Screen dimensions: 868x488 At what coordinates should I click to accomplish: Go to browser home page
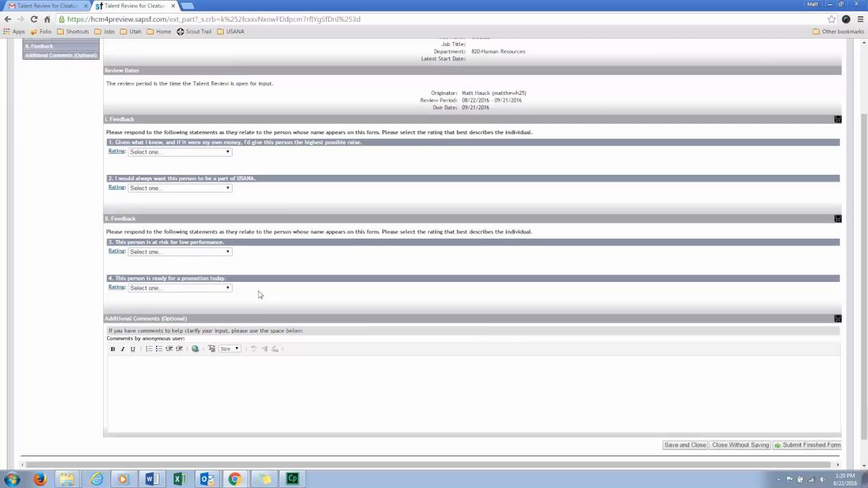47,19
